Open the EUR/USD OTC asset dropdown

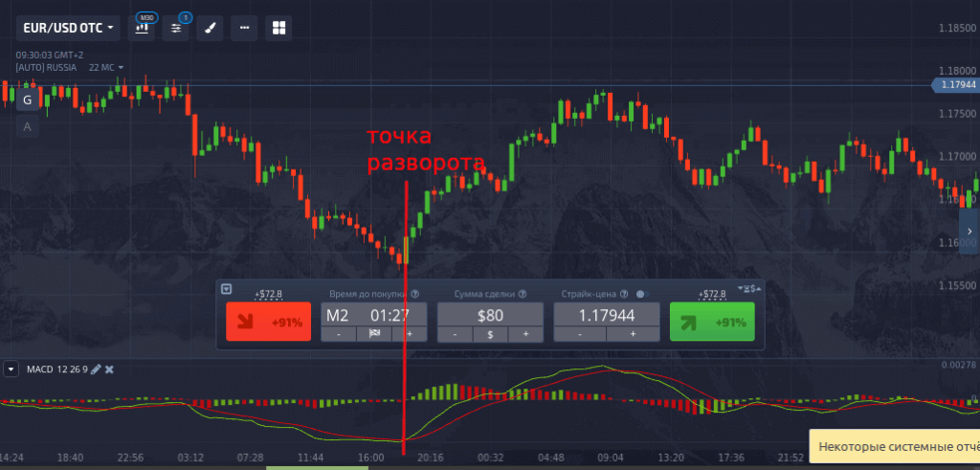point(65,28)
